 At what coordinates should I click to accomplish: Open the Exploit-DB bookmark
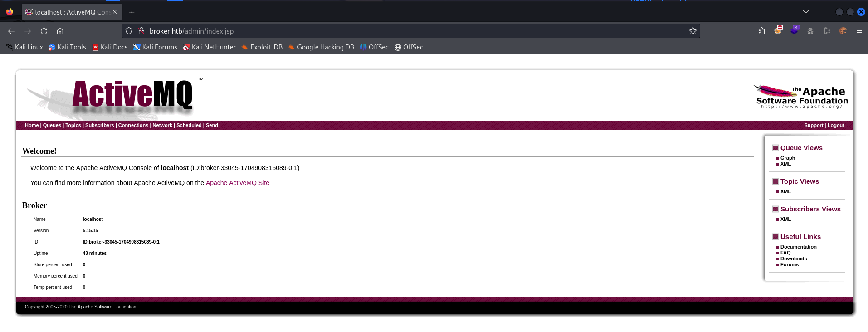click(x=262, y=47)
